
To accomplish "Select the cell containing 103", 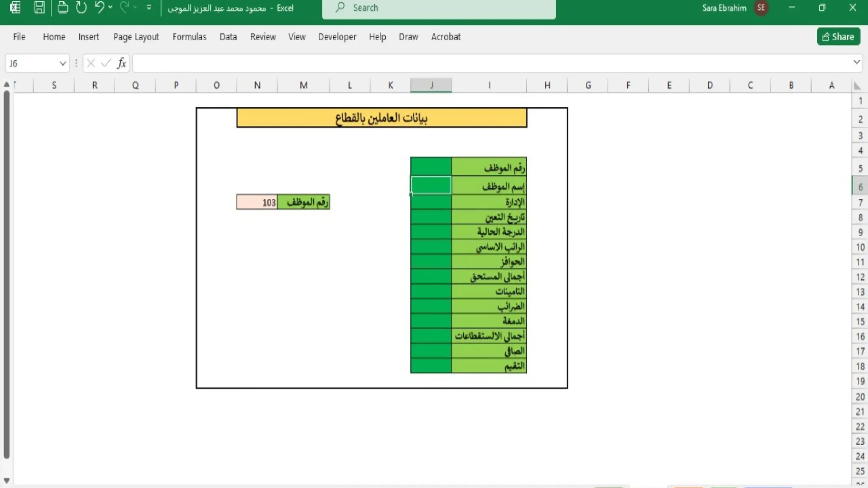I will point(257,202).
